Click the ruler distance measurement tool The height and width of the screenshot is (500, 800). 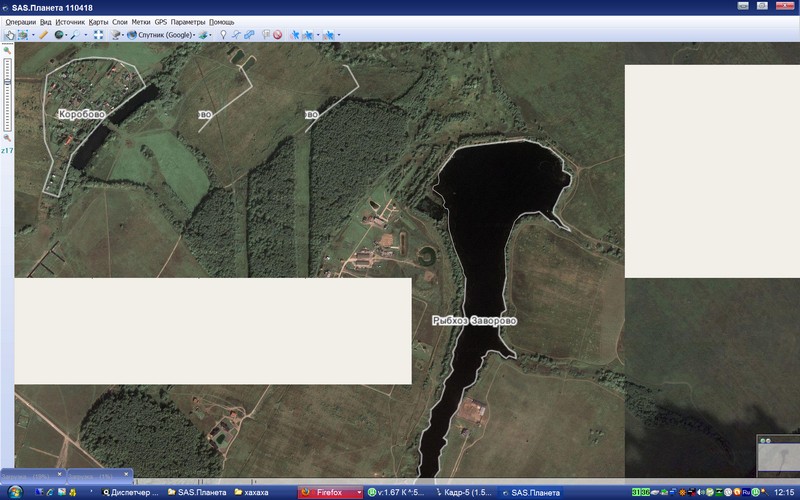point(44,35)
